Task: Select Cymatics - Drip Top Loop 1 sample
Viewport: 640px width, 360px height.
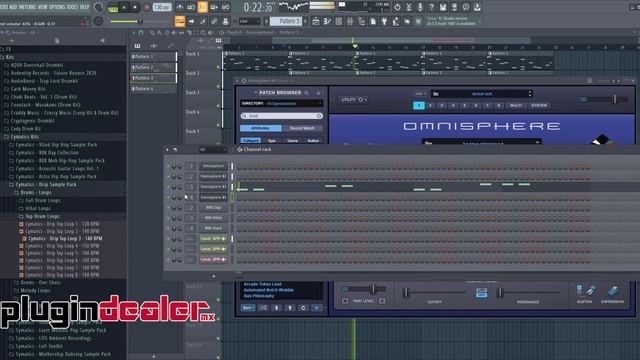Action: click(x=62, y=224)
